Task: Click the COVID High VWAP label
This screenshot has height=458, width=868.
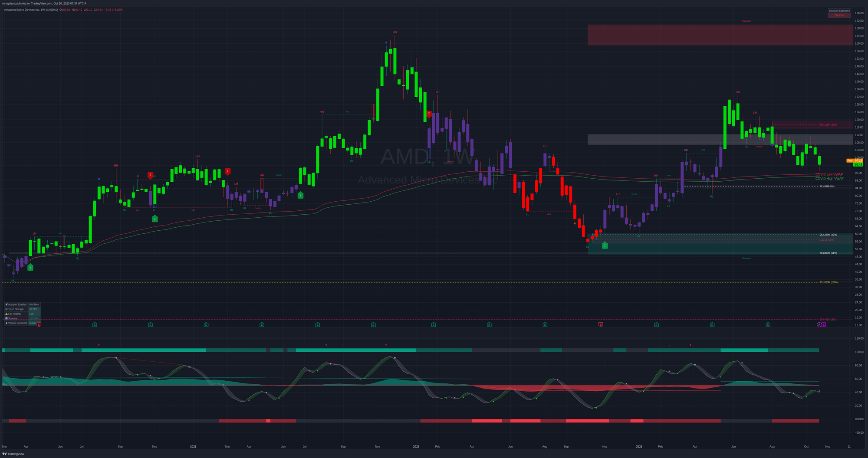Action: pos(829,178)
